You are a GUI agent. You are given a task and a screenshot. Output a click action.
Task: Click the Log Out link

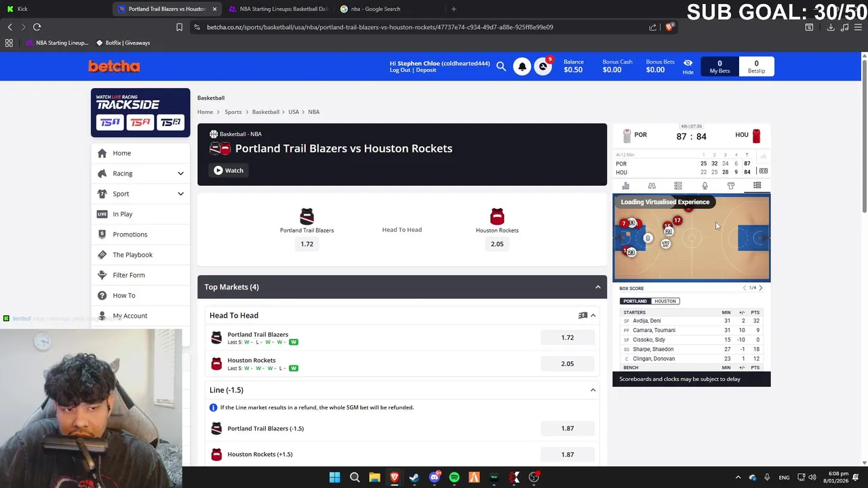coord(400,70)
